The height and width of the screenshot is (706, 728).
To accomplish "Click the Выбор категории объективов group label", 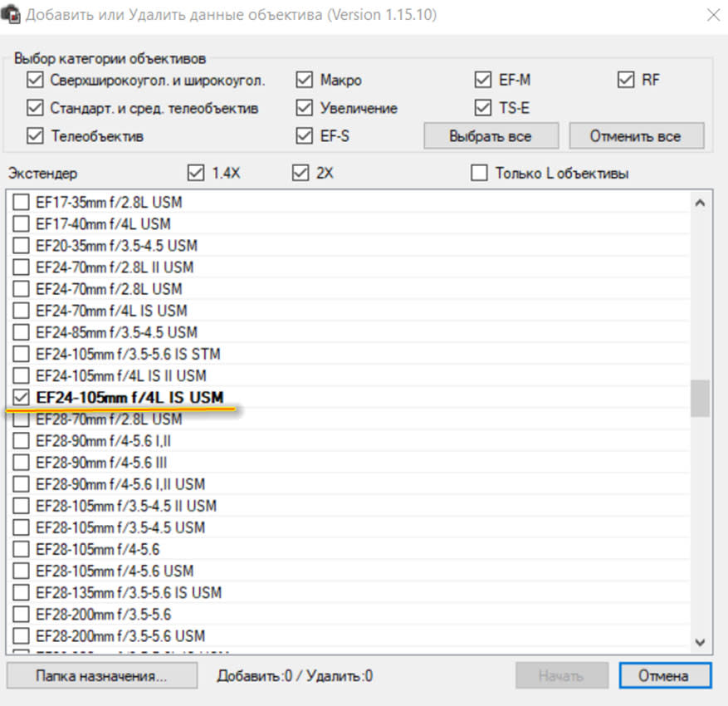I will point(110,58).
